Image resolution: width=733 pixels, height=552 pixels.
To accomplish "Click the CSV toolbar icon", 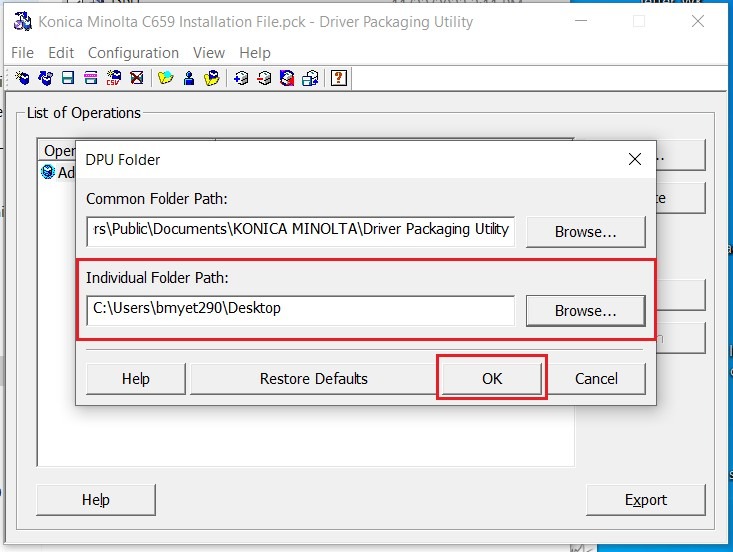I will [x=114, y=78].
